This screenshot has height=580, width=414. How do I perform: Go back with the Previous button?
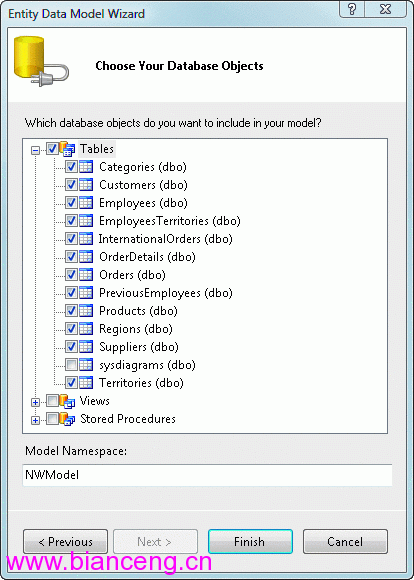[x=65, y=542]
